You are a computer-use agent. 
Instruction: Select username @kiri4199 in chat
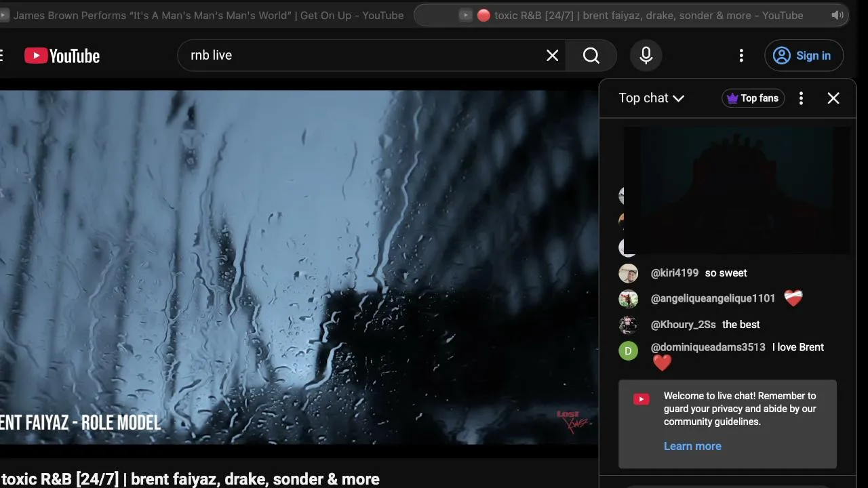(x=675, y=273)
